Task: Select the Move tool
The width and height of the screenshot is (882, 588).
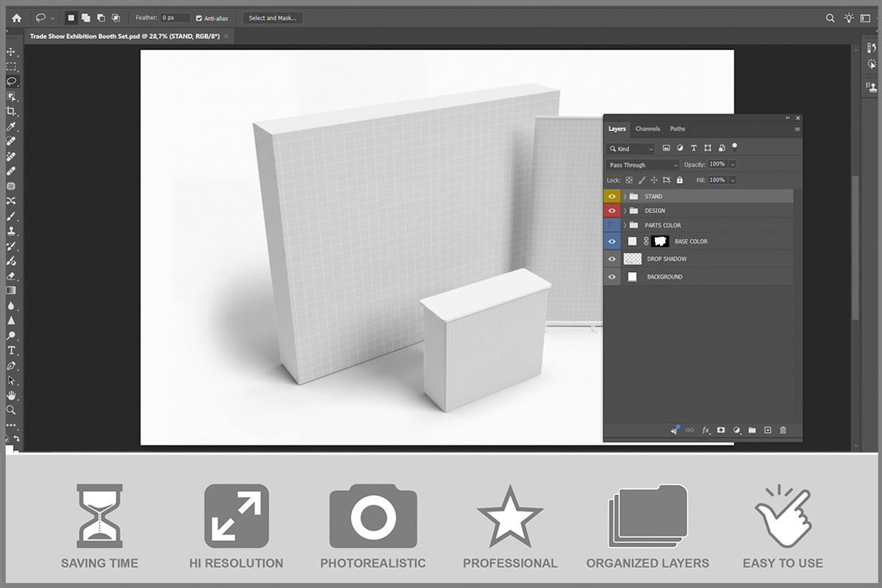Action: click(x=11, y=52)
